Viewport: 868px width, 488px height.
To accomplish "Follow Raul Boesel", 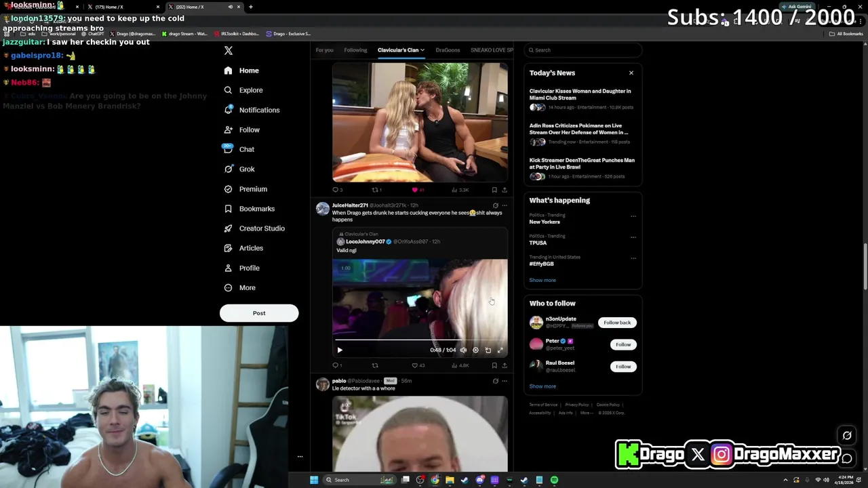I will [623, 367].
